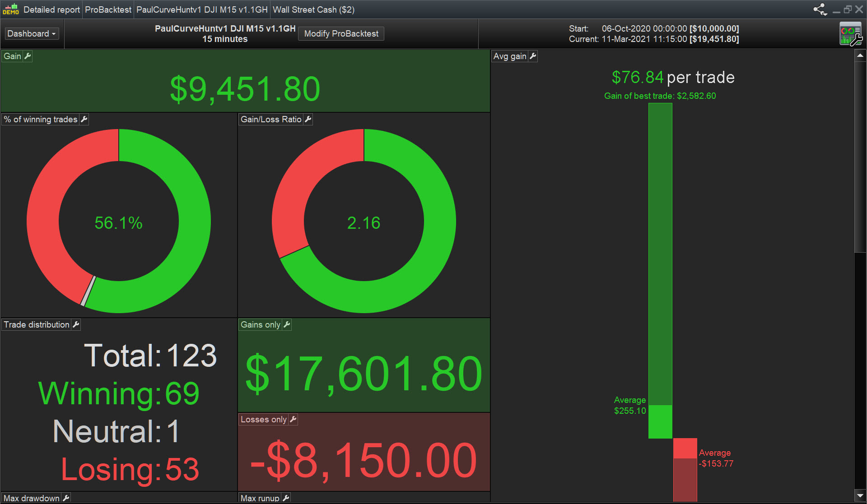Open the Max runup wrench settings
Screen dimensions: 867x504
pyautogui.click(x=286, y=498)
